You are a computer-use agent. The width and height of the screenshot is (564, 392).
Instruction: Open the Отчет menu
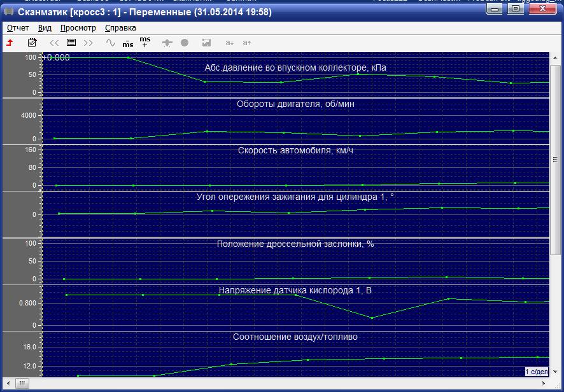[18, 28]
